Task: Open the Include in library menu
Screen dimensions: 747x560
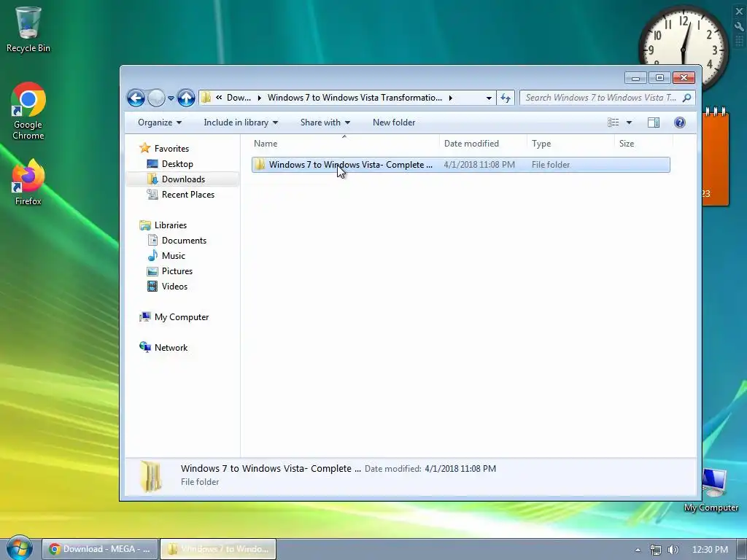Action: point(241,122)
